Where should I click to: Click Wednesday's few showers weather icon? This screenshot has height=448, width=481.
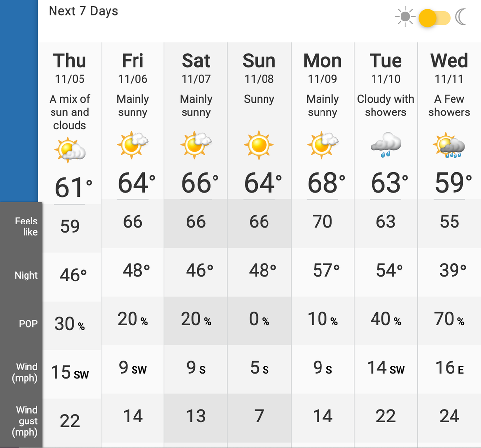(x=449, y=145)
